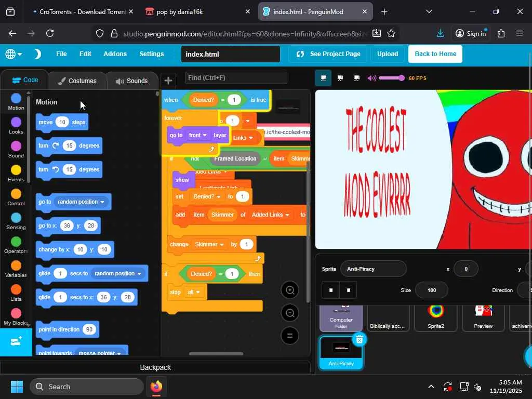Switch to the Code tab
This screenshot has width=532, height=399.
coord(25,80)
